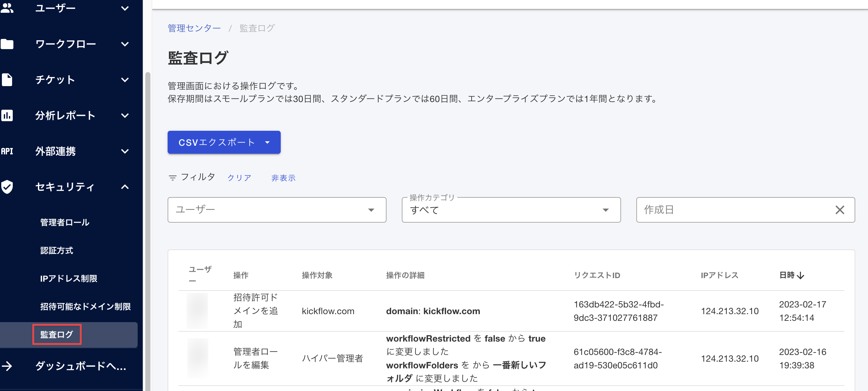Viewport: 868px width, 391px height.
Task: Click the workflow folder icon
Action: click(x=7, y=44)
